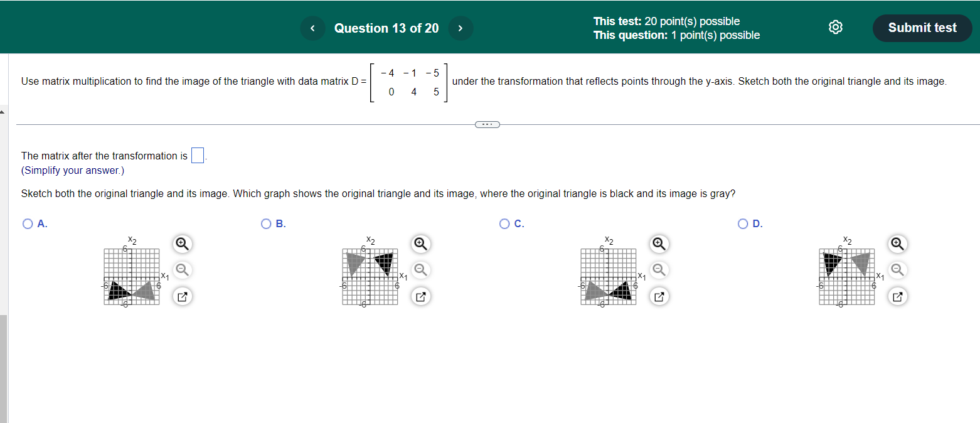Screen dimensions: 980x423
Task: Open graph D in popup window
Action: click(897, 297)
